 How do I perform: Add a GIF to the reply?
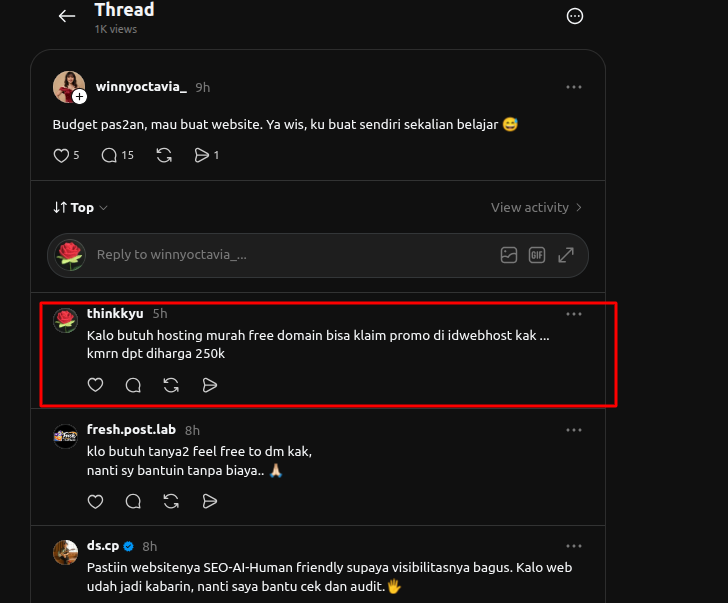[x=537, y=255]
